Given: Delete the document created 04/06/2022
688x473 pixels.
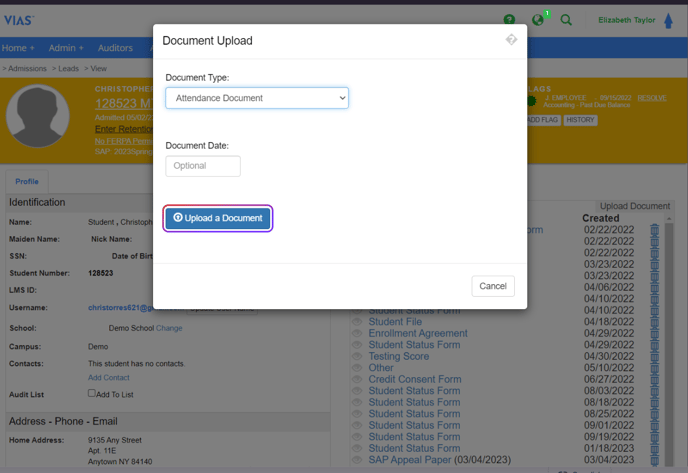Looking at the screenshot, I should (654, 287).
